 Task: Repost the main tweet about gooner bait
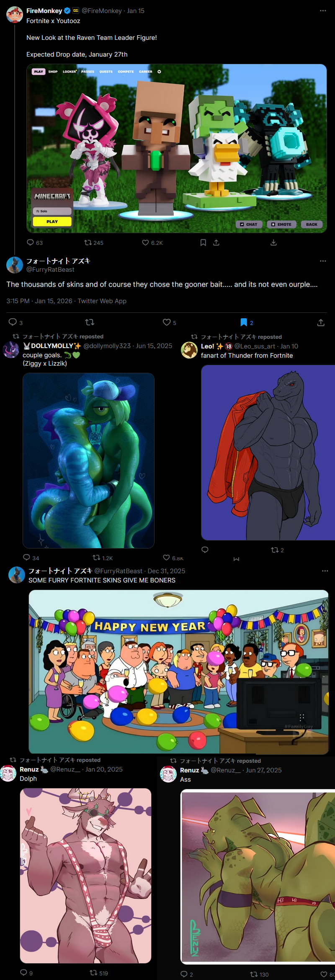point(90,322)
